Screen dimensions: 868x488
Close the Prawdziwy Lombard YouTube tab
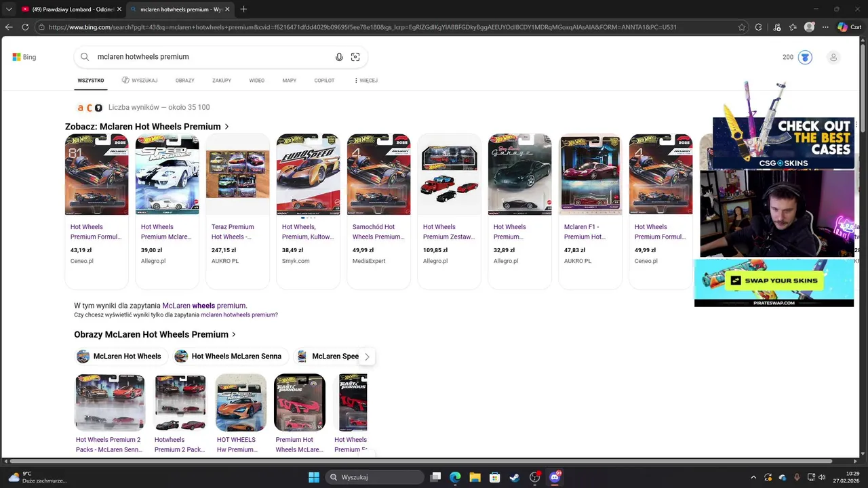tap(119, 9)
